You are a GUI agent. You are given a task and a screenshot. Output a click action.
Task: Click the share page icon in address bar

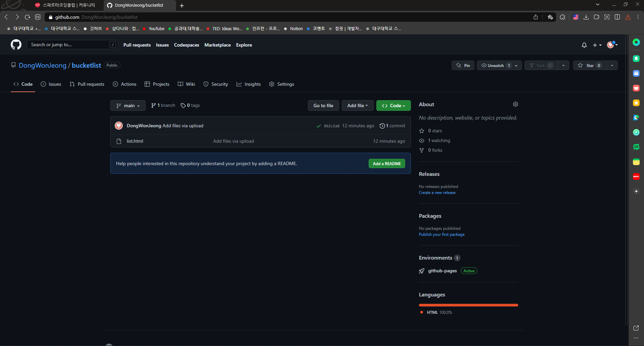point(536,17)
